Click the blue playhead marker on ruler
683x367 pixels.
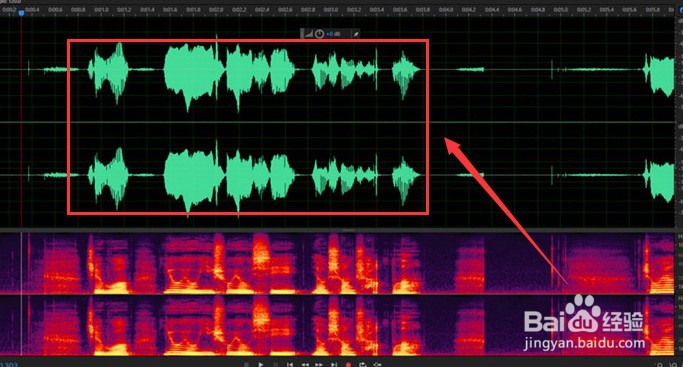[21, 13]
